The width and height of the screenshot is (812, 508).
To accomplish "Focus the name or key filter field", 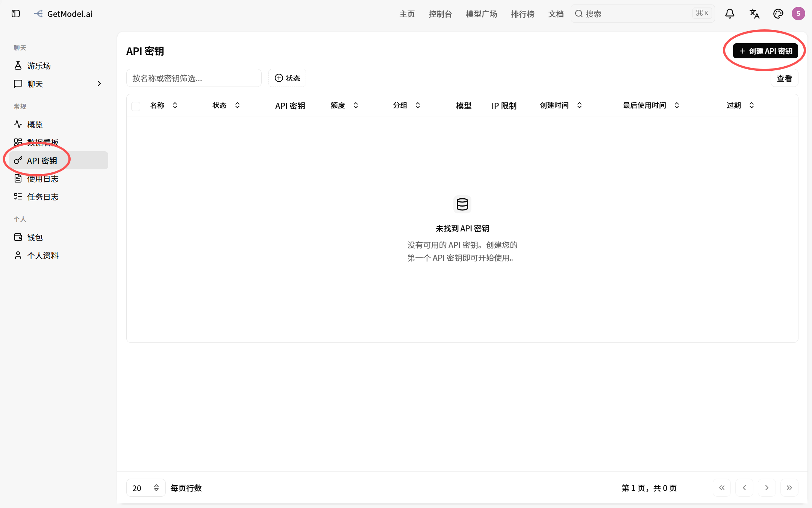I will tap(194, 78).
